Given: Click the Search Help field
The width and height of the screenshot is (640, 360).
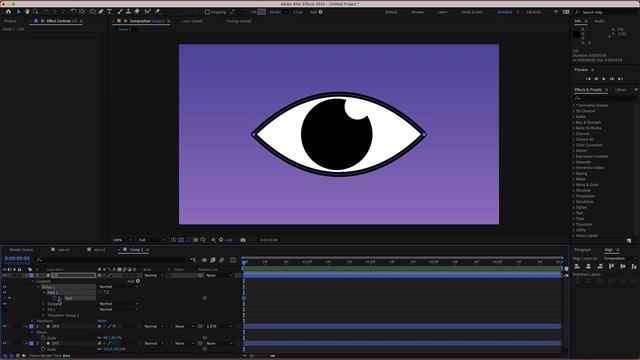Looking at the screenshot, I should [607, 12].
